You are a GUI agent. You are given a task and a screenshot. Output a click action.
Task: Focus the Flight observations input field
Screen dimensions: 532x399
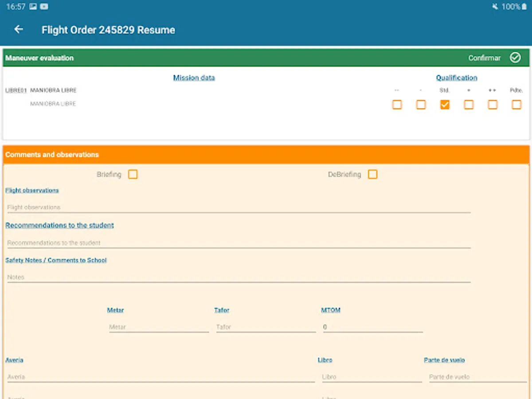pyautogui.click(x=238, y=207)
